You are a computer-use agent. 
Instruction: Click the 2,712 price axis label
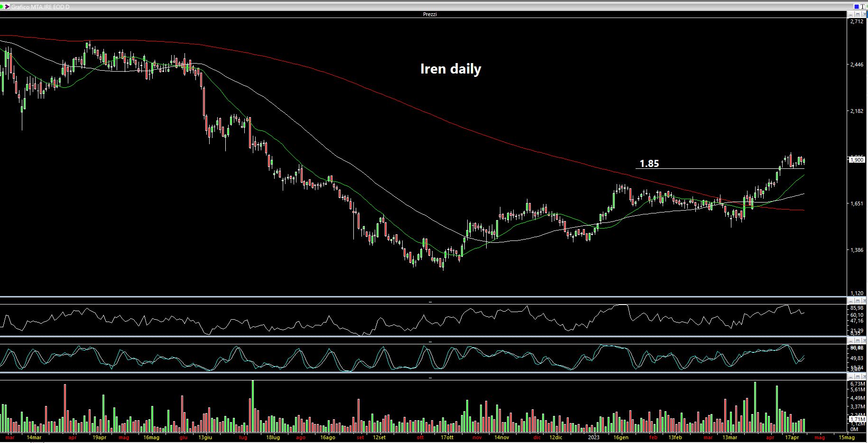point(857,22)
